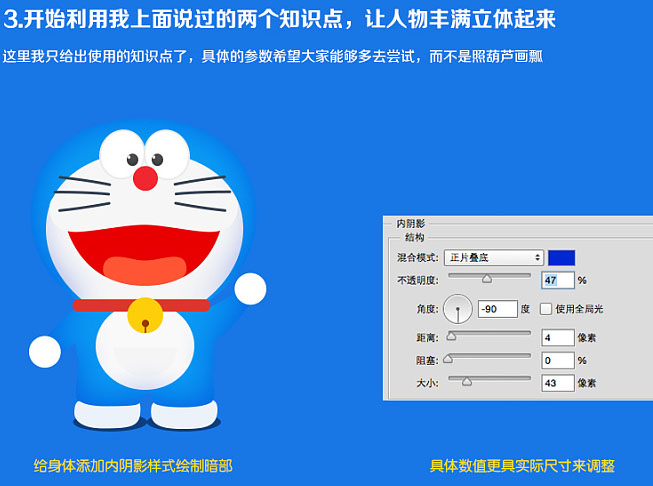Click the 阻塞 slider handle
The height and width of the screenshot is (486, 653).
[x=448, y=359]
